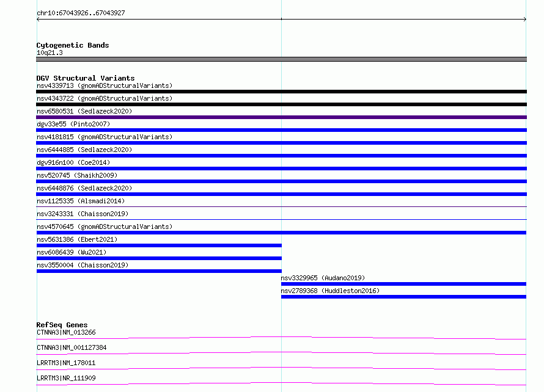The width and height of the screenshot is (544, 392).
Task: Click the blue bar under nsv4181815
Action: click(281, 143)
